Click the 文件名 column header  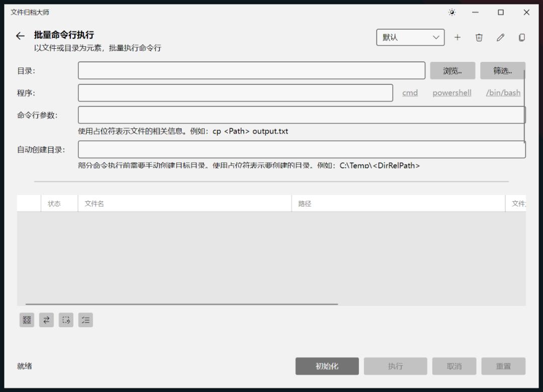coord(96,203)
